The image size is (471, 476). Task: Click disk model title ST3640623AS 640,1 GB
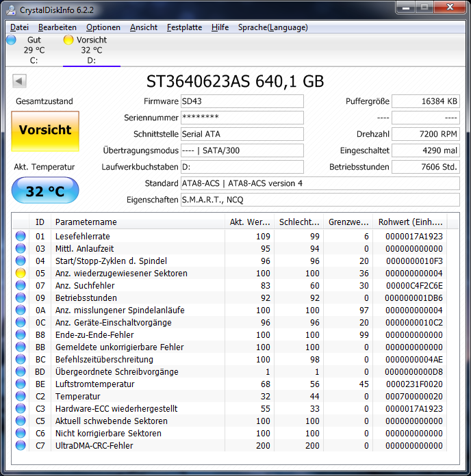(x=235, y=81)
